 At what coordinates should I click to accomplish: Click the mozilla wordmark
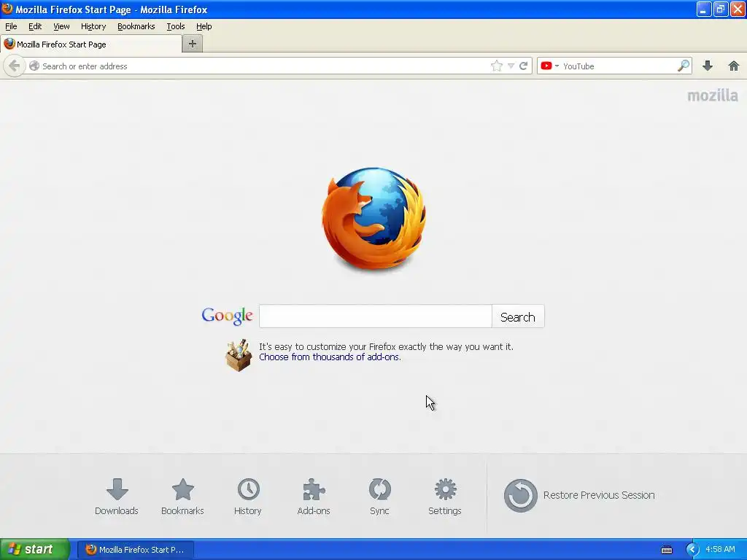(713, 96)
